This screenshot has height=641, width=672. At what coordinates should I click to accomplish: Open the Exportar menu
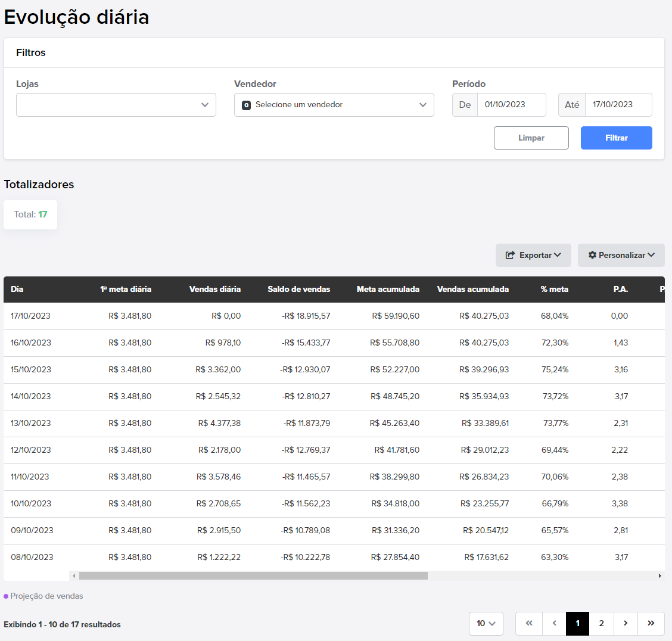point(533,256)
